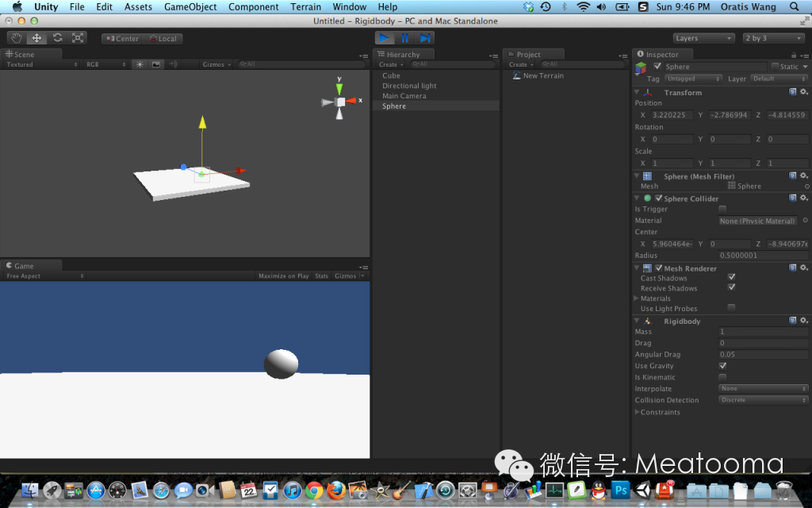812x508 pixels.
Task: Open Collision Detection Discrete dropdown
Action: 764,400
